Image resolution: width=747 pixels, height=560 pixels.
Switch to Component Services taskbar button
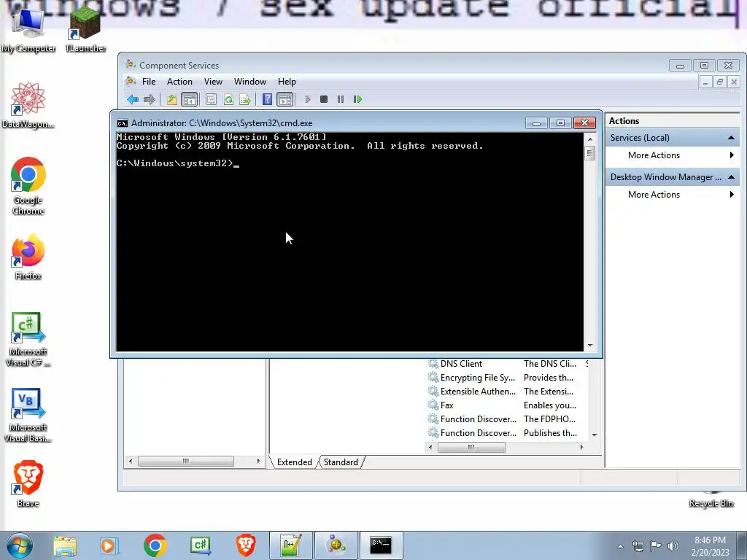(336, 545)
